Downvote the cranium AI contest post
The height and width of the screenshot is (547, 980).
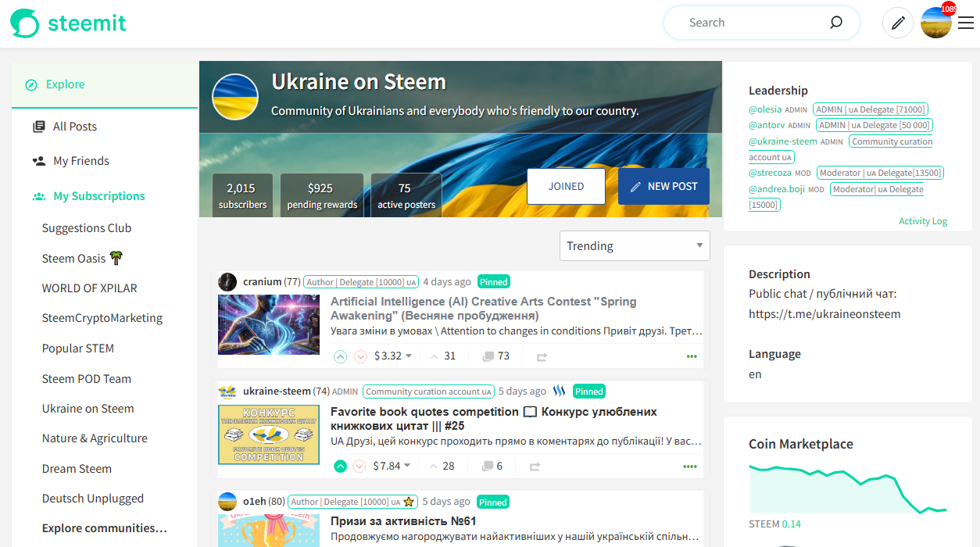coord(360,356)
